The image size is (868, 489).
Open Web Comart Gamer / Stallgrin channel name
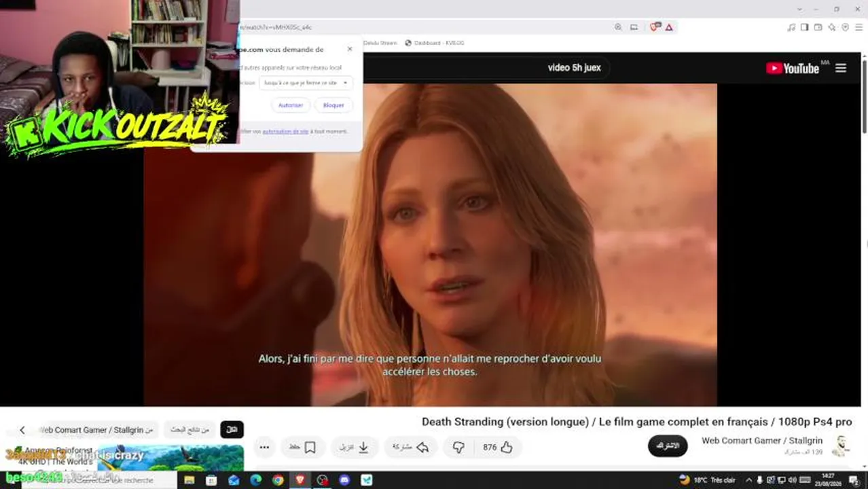click(x=762, y=441)
